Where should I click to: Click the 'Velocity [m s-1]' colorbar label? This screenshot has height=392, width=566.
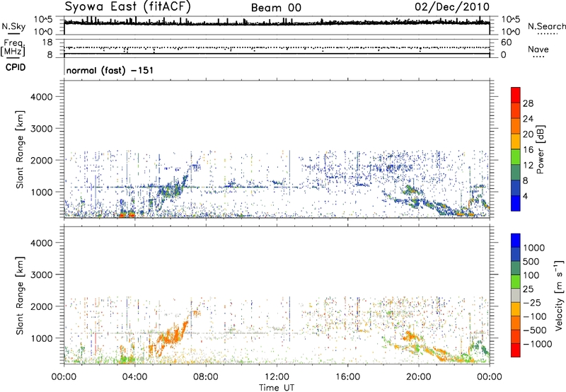tap(559, 295)
